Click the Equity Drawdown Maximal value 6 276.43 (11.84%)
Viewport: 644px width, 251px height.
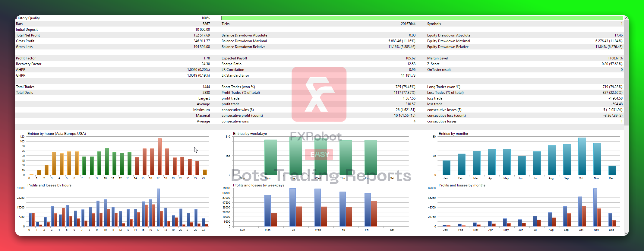[609, 41]
